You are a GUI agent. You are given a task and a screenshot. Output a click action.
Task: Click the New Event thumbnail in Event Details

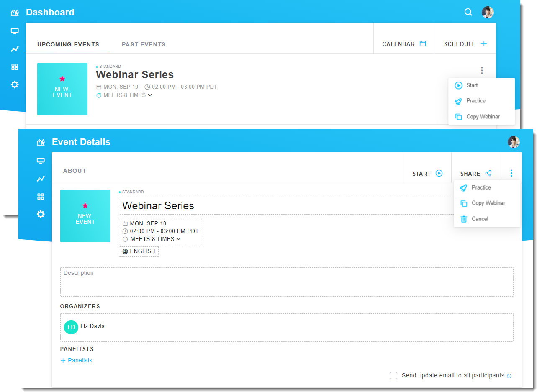85,216
